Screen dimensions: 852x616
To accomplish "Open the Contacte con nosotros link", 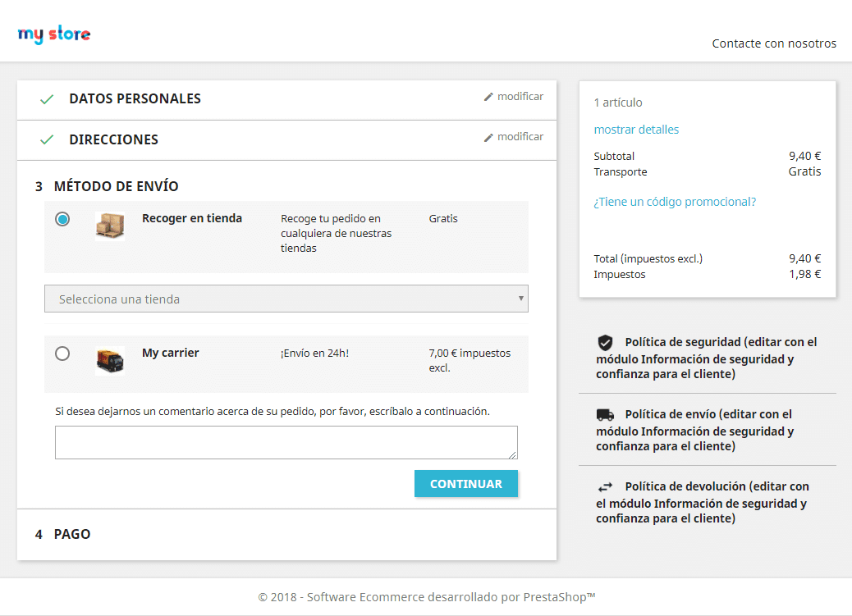I will tap(774, 43).
